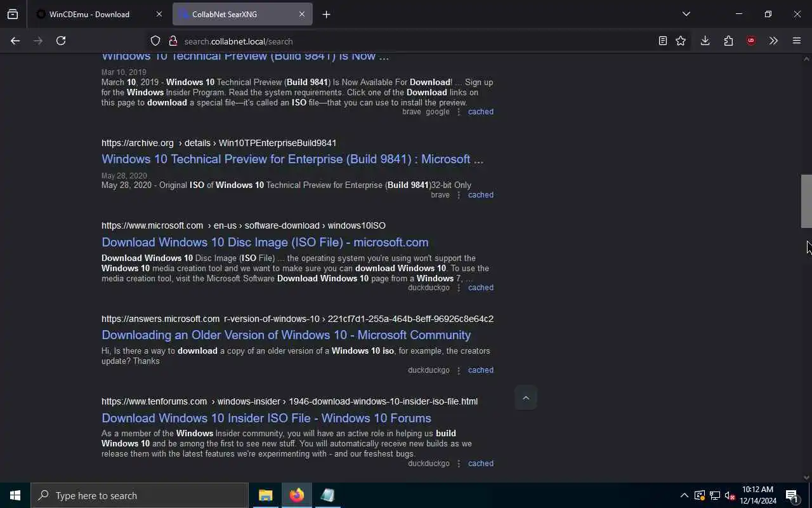Switch to CollabNet SearXNG tab
The width and height of the screenshot is (812, 508).
tap(242, 14)
